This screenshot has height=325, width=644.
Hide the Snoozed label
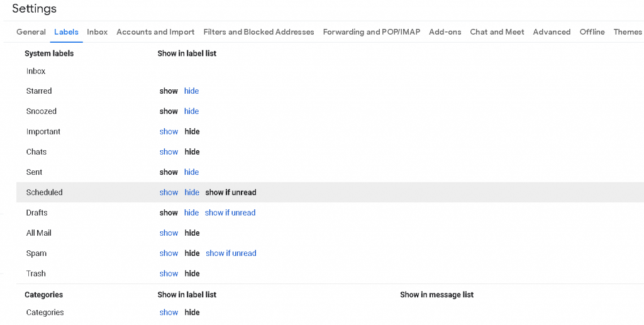191,111
